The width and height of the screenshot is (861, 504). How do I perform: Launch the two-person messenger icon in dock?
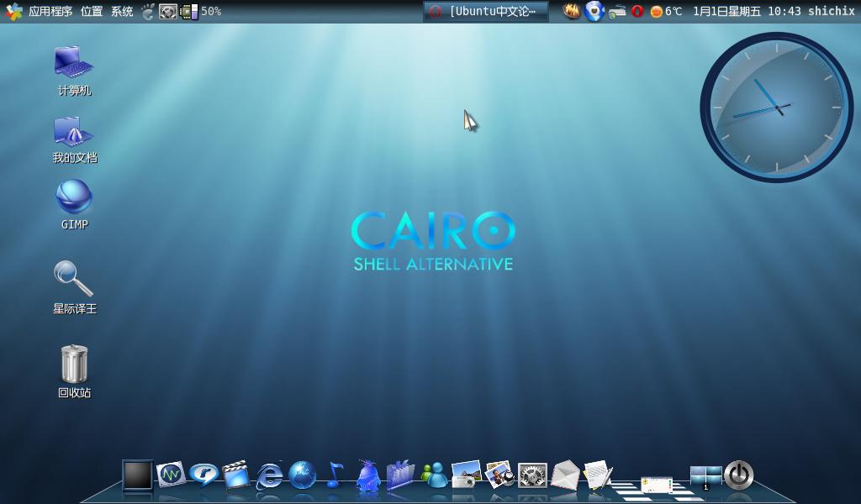[434, 475]
